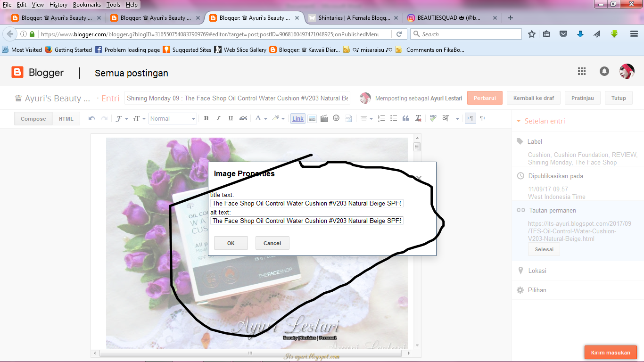
Task: Toggle bold formatting
Action: (x=206, y=119)
